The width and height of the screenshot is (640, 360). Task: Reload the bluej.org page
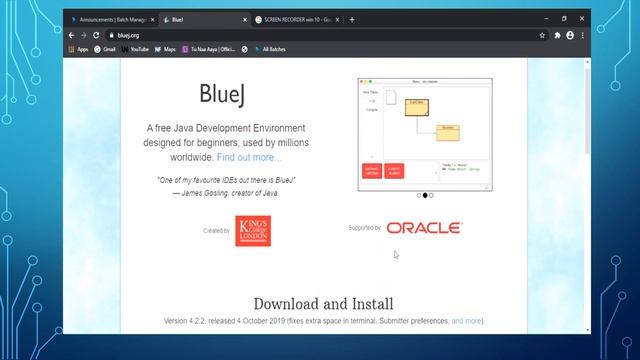[x=96, y=36]
